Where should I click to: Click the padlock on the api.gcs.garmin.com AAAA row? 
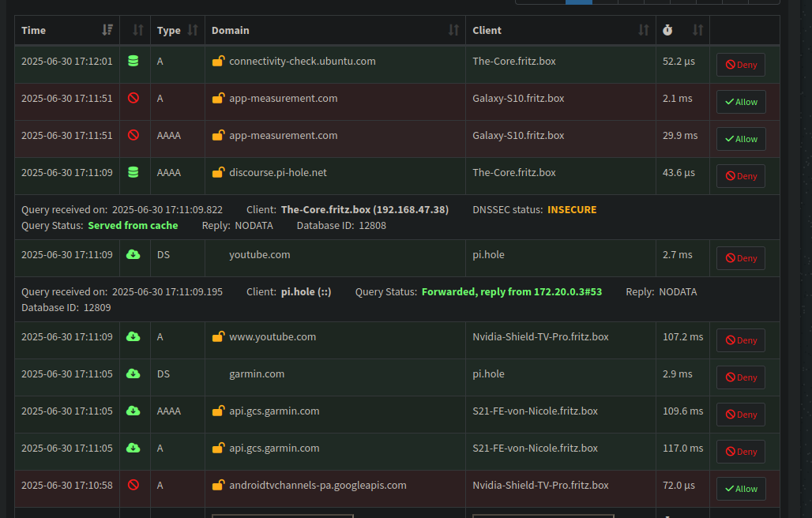[x=219, y=411]
